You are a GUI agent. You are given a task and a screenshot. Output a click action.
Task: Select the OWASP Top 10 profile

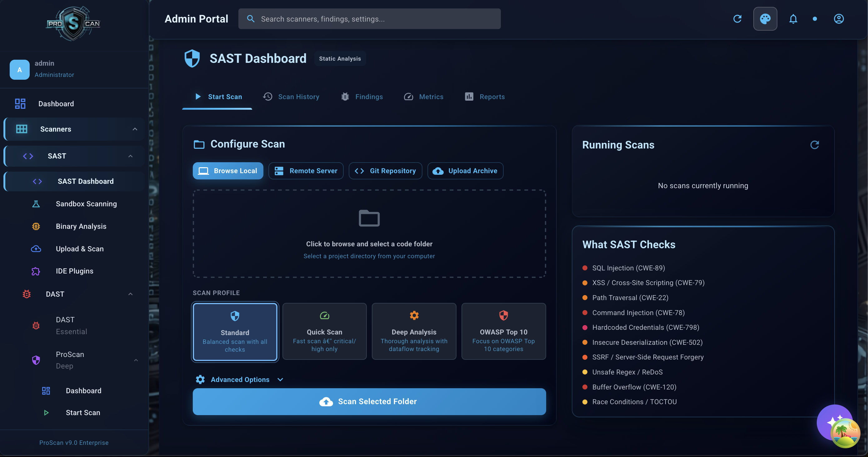click(x=503, y=331)
